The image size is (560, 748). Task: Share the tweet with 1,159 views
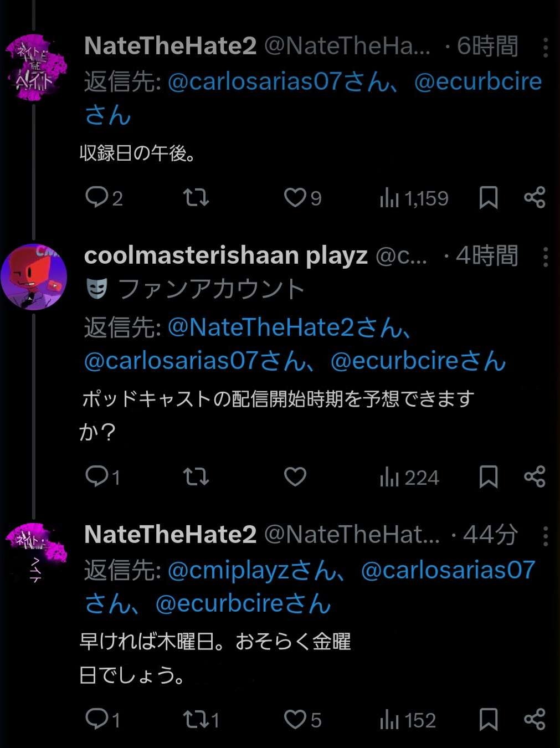535,197
